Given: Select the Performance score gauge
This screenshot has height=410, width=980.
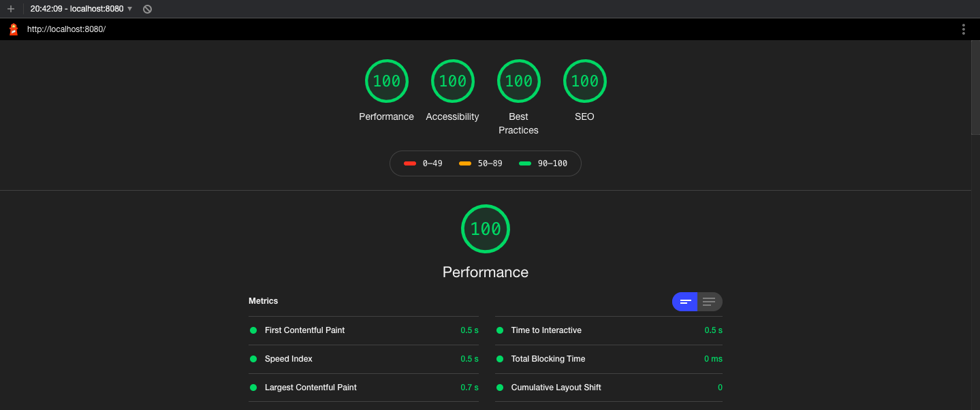Looking at the screenshot, I should (386, 80).
